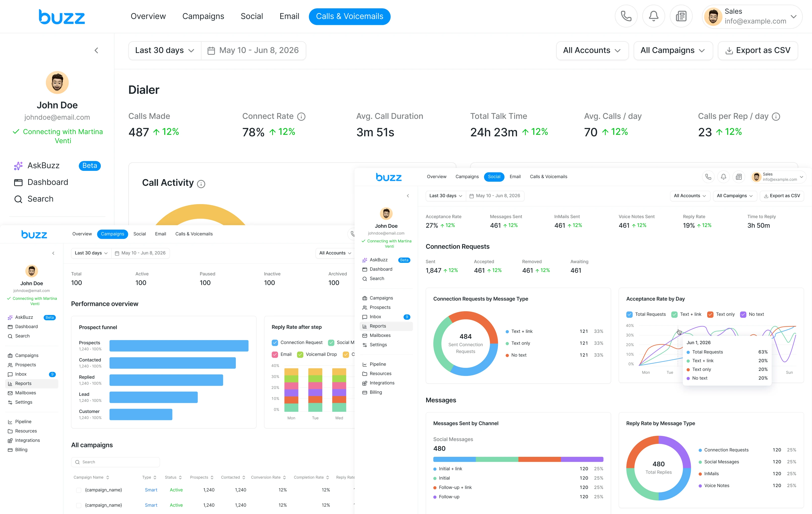Click the Prospects funnel bar

point(179,346)
